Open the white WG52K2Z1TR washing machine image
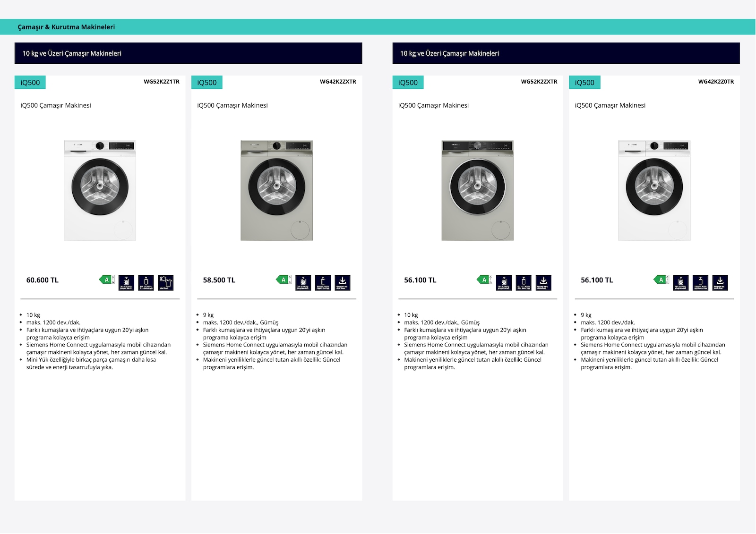The image size is (756, 534). point(100,190)
